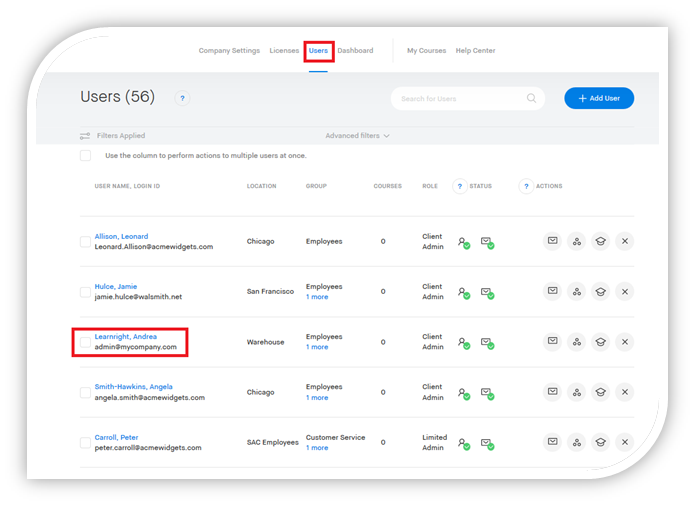Expand '1 more' groups for Hulce, Jamie
This screenshot has width=695, height=506.
coord(317,297)
